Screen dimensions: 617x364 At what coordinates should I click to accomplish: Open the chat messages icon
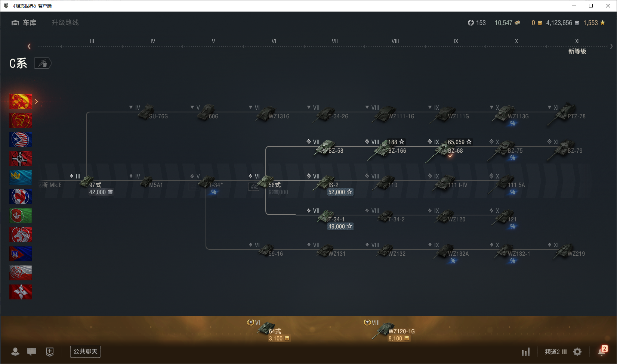(x=32, y=352)
